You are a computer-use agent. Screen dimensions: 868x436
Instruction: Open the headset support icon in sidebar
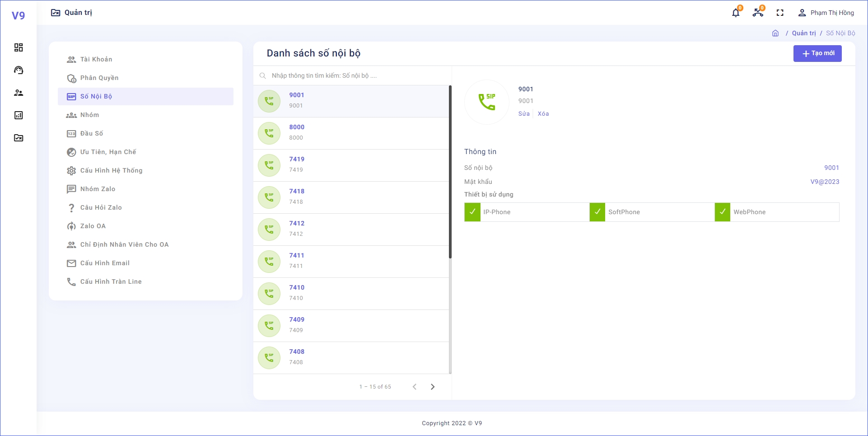coord(19,70)
